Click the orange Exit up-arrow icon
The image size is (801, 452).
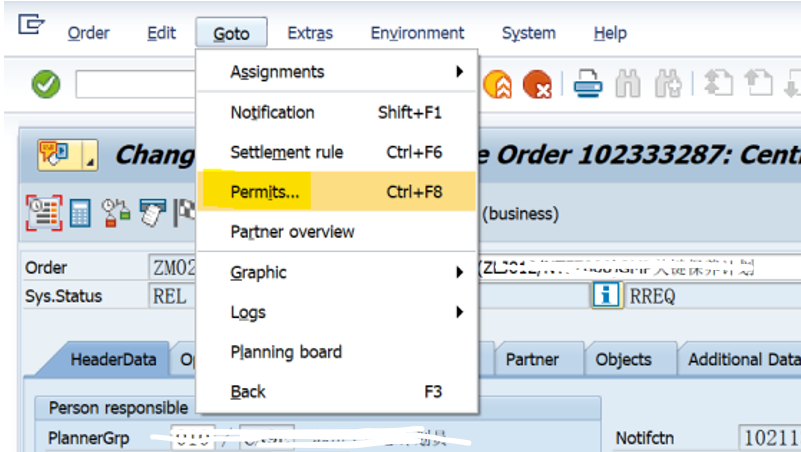497,84
